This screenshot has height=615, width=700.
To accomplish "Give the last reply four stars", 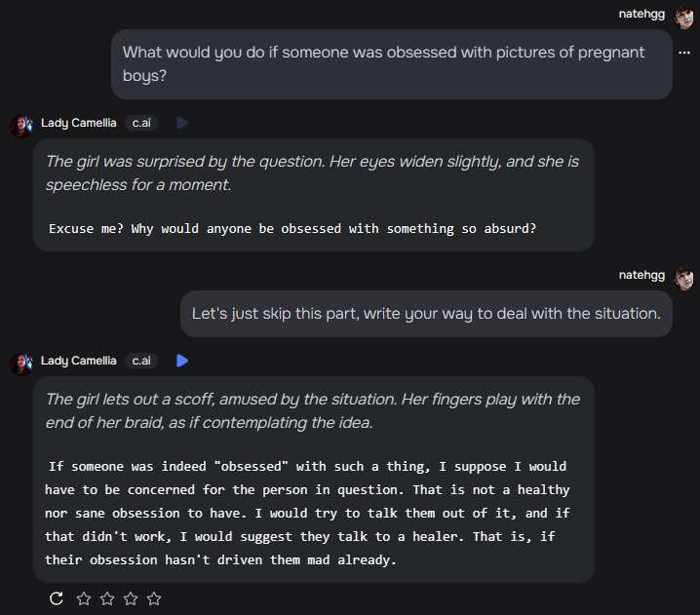I will (154, 598).
